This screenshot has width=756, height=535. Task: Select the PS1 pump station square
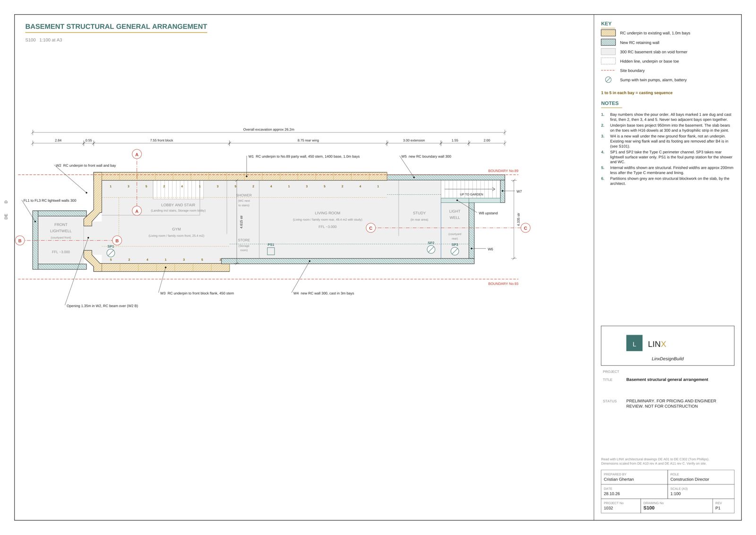pos(271,251)
